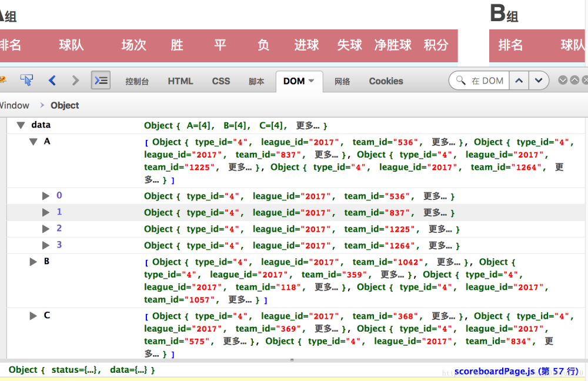This screenshot has height=381, width=588.
Task: Expand the C array node
Action: [x=34, y=316]
